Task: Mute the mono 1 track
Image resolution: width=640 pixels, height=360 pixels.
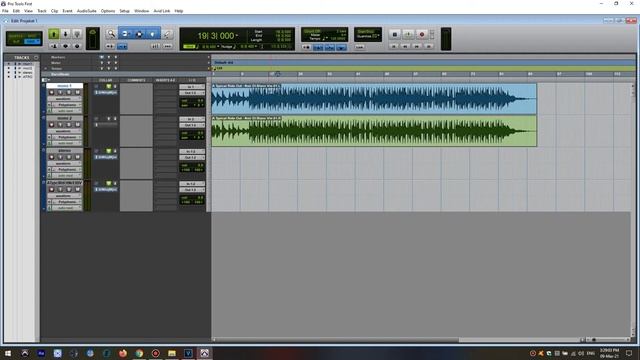Action: coord(77,93)
